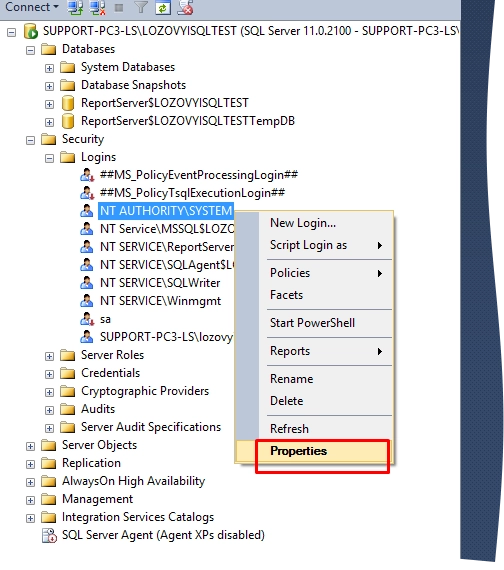Click the Security folder icon

click(49, 139)
